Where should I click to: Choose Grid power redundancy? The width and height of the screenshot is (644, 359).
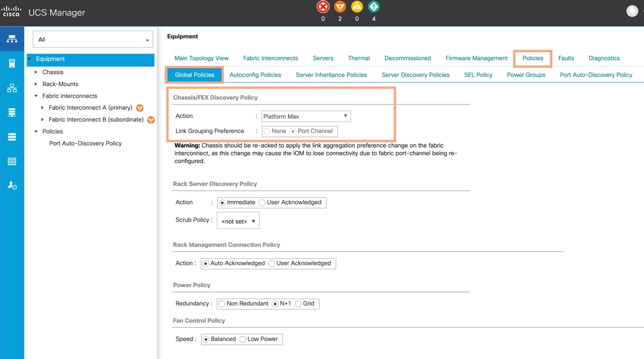pyautogui.click(x=298, y=304)
